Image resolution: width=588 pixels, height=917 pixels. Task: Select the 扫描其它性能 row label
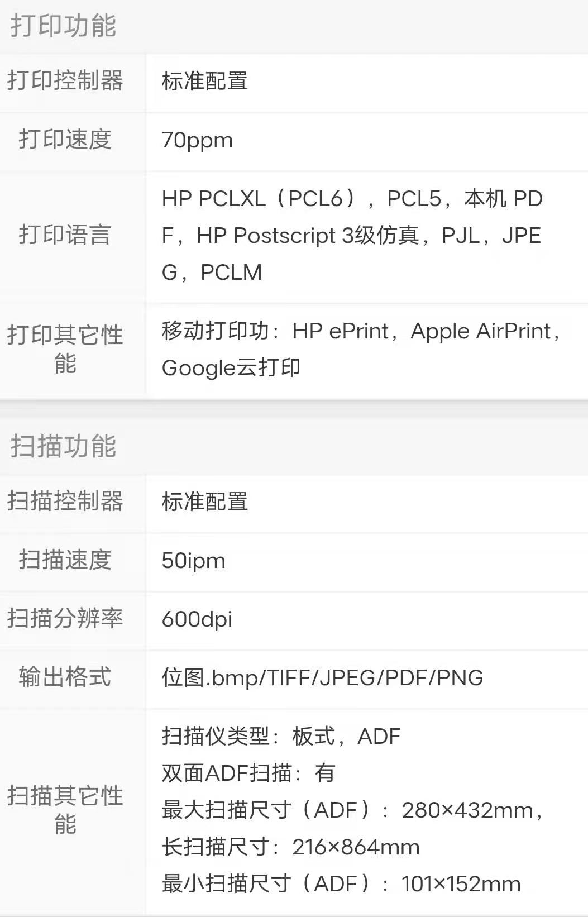[65, 810]
